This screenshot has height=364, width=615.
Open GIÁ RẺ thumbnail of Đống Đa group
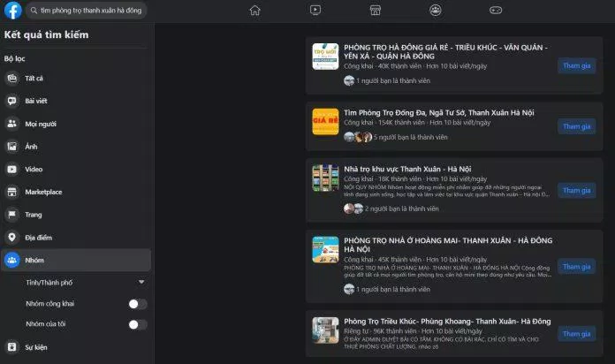(x=325, y=122)
